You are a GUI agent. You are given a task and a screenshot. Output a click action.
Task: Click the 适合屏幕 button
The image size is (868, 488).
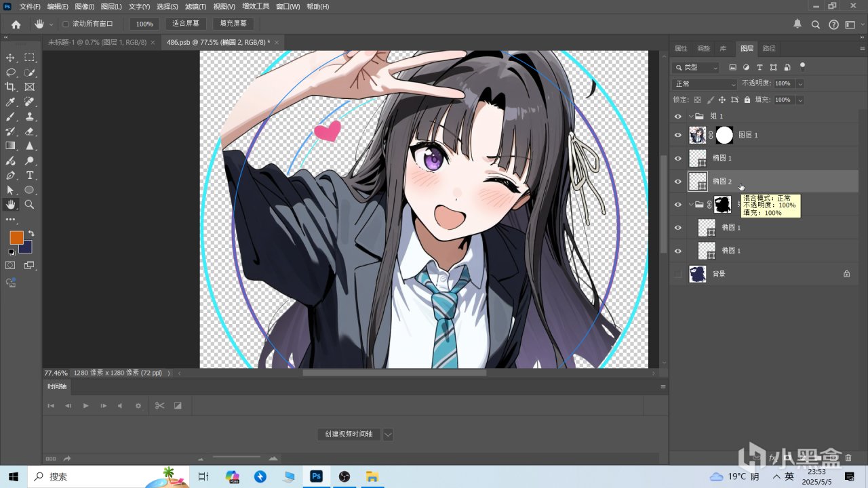186,24
